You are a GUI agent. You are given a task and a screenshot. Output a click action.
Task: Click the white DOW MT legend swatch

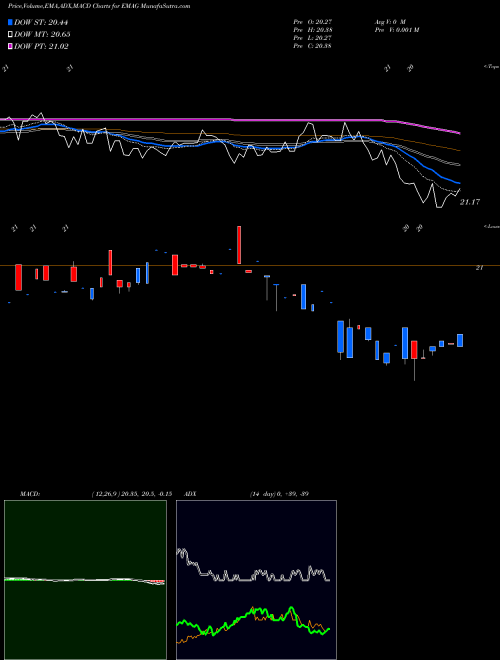[11, 35]
